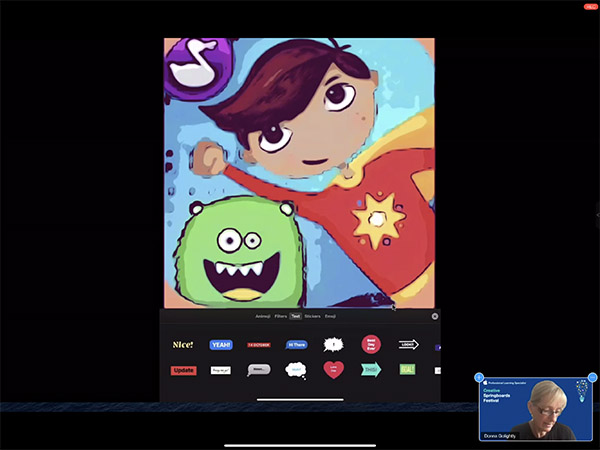Viewport: 600px width, 450px height.
Task: Pick the white cloud thought bubble
Action: coord(296,370)
